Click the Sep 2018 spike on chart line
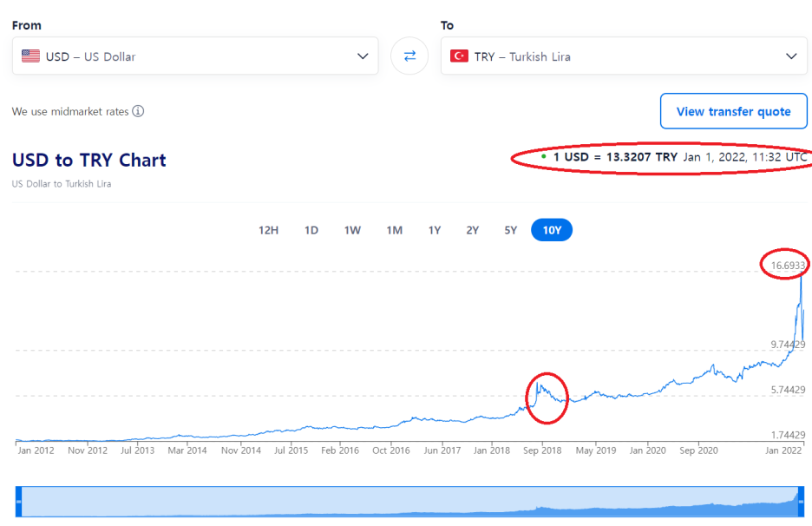This screenshot has height=526, width=812. [x=538, y=385]
